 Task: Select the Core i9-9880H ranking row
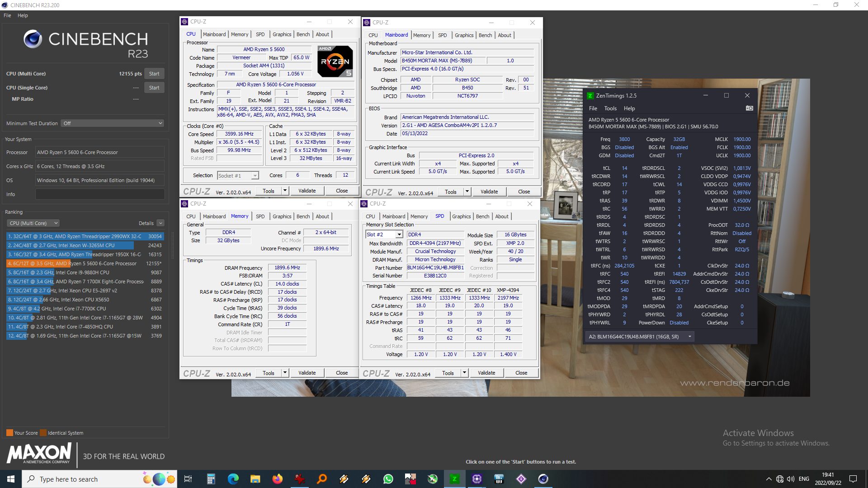pyautogui.click(x=85, y=272)
